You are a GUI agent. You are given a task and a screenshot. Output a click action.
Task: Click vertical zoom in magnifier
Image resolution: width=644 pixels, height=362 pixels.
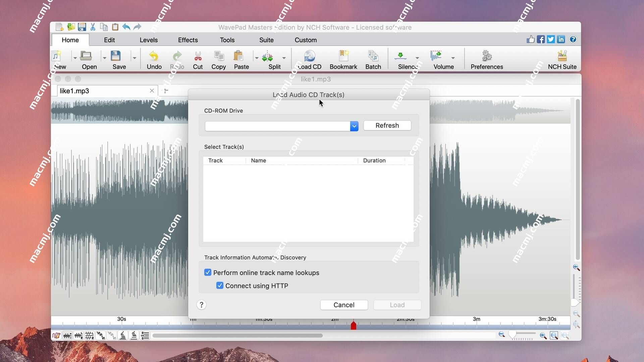(576, 267)
